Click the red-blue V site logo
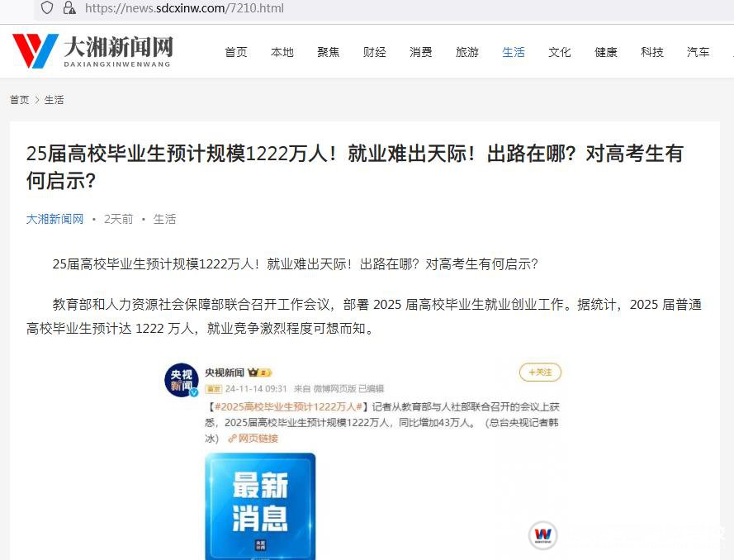The image size is (734, 560). pyautogui.click(x=36, y=50)
